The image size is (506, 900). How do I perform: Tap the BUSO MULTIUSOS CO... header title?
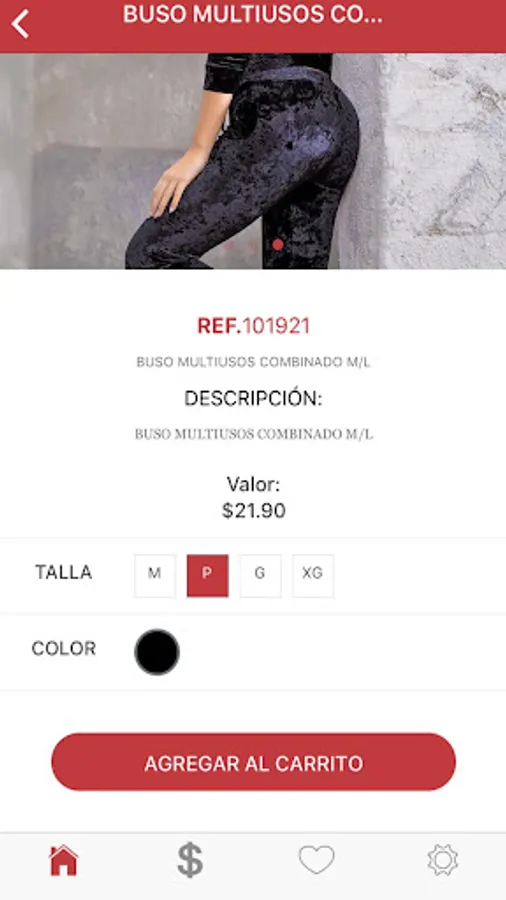[252, 15]
